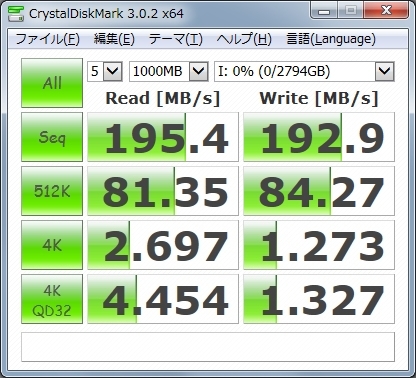Click the 4K write result 1.273

point(319,245)
